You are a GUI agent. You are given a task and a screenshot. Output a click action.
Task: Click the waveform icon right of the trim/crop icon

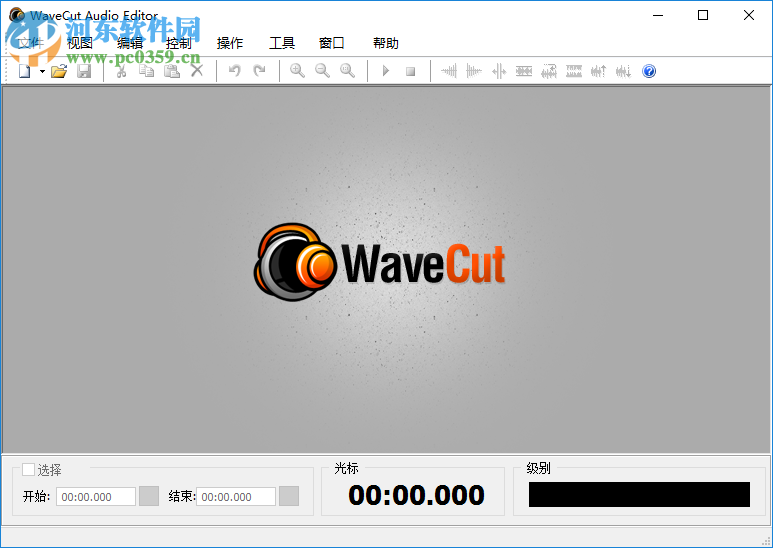524,71
